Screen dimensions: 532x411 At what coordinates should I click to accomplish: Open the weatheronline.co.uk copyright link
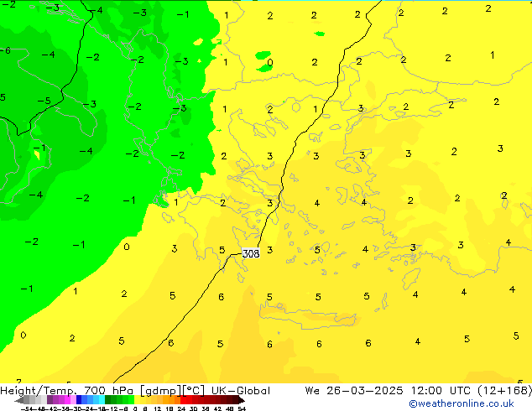pos(462,403)
